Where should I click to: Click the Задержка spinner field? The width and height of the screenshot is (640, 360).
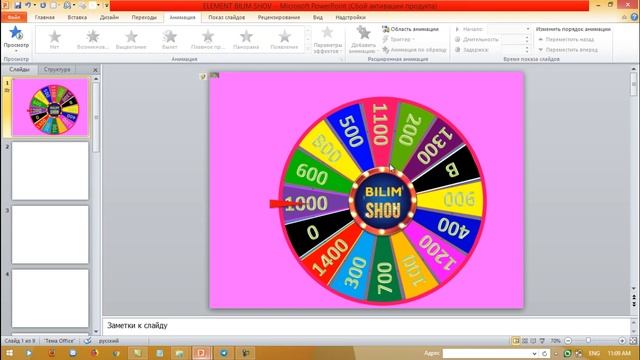coord(515,50)
